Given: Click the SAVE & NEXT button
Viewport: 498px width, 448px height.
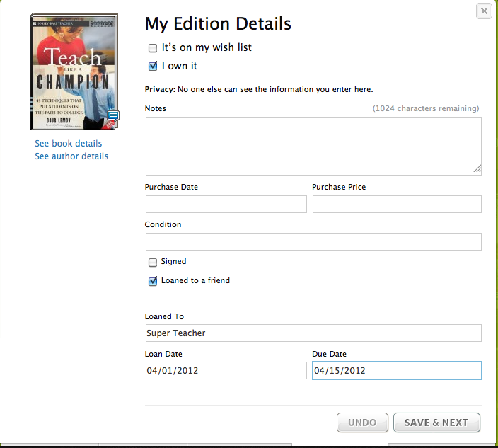Looking at the screenshot, I should 436,423.
